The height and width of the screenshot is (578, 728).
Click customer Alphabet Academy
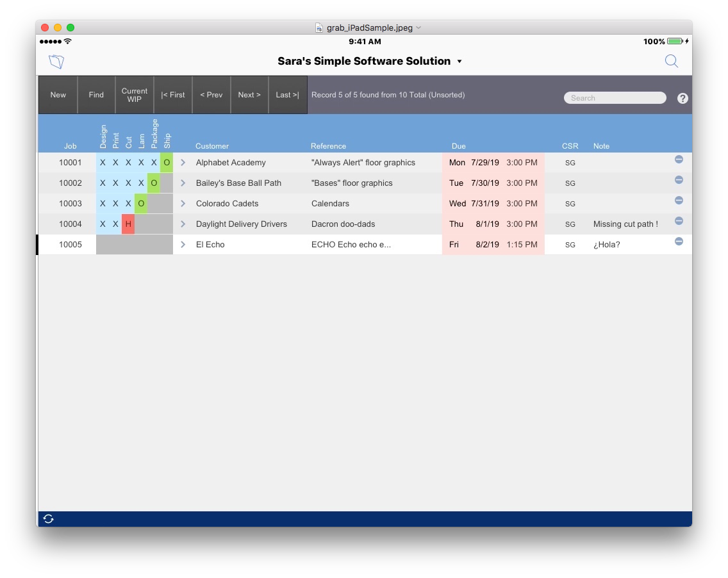(x=231, y=163)
